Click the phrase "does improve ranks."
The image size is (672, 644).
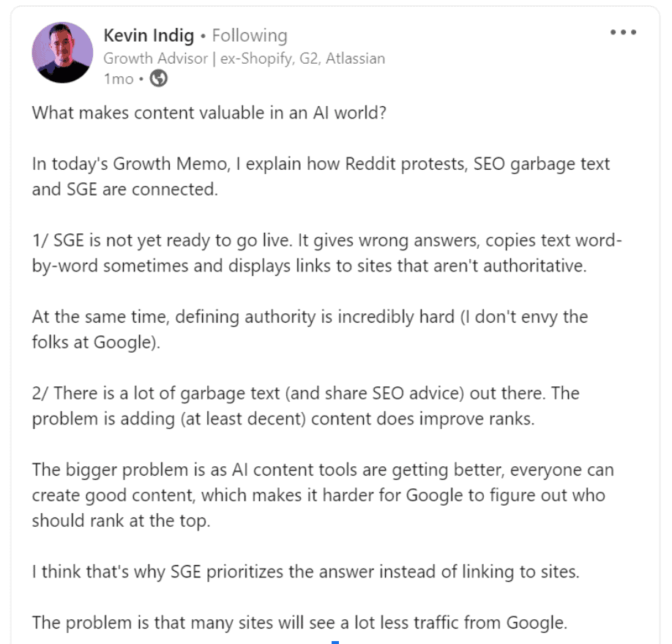click(443, 418)
